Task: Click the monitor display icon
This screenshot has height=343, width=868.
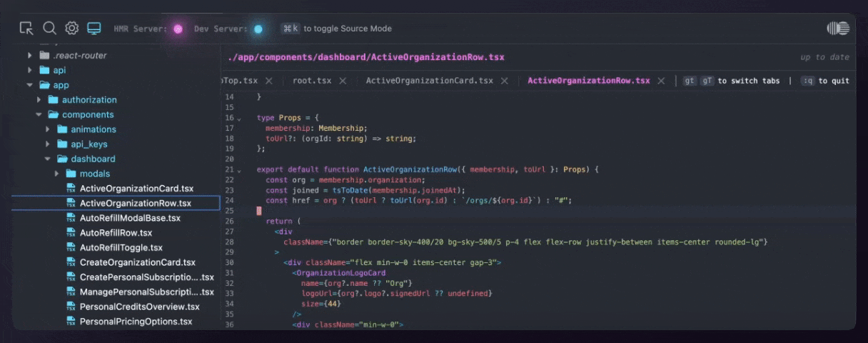Action: pyautogui.click(x=94, y=29)
